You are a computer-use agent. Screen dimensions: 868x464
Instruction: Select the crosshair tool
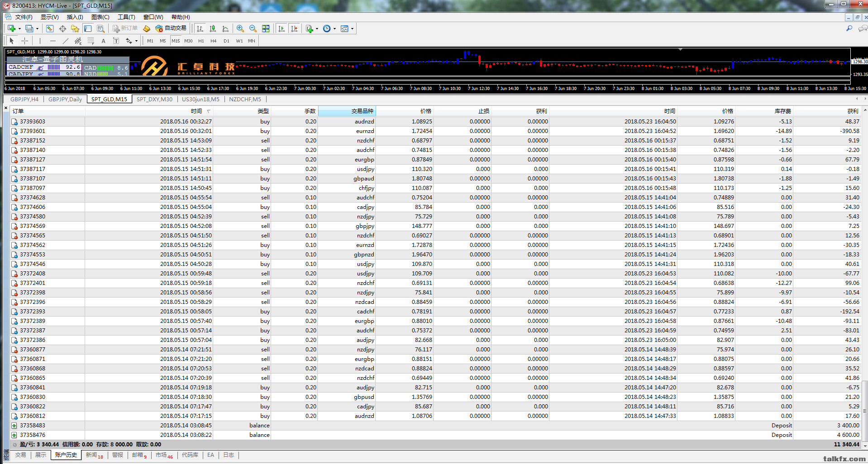[24, 41]
